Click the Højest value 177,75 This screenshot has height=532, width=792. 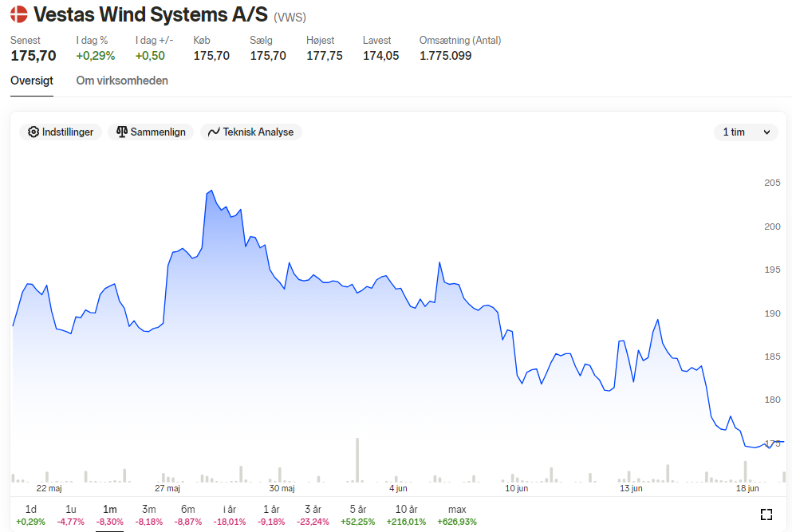pyautogui.click(x=325, y=56)
